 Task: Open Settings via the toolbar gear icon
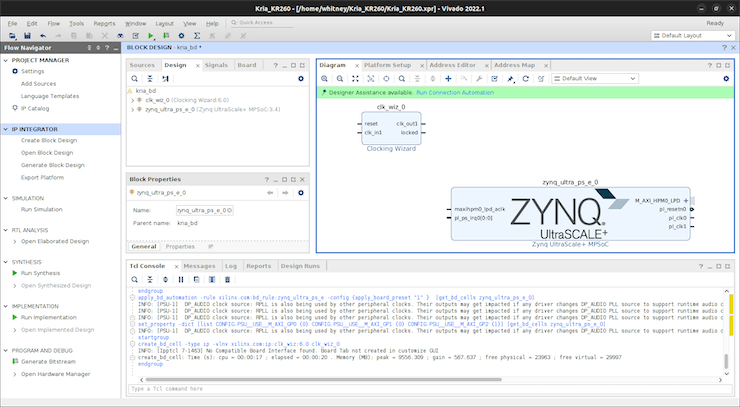tap(181, 36)
